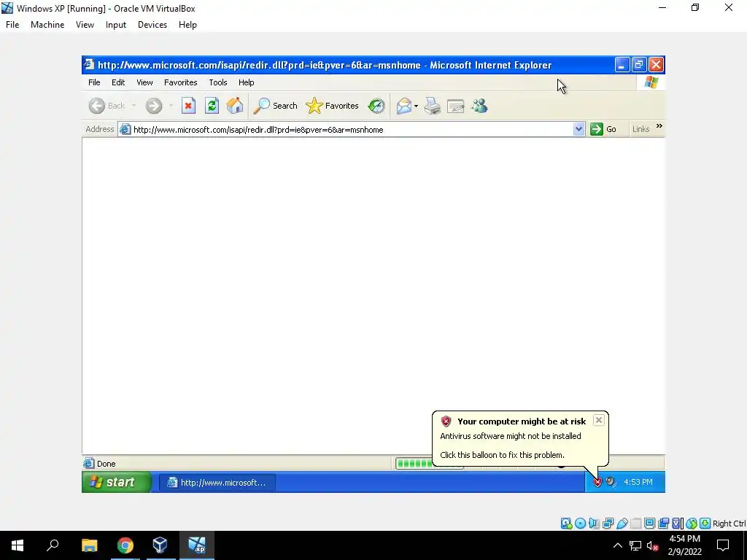Click the VirtualBox network status icon
Viewport: 747px width, 560px height.
pos(608,524)
